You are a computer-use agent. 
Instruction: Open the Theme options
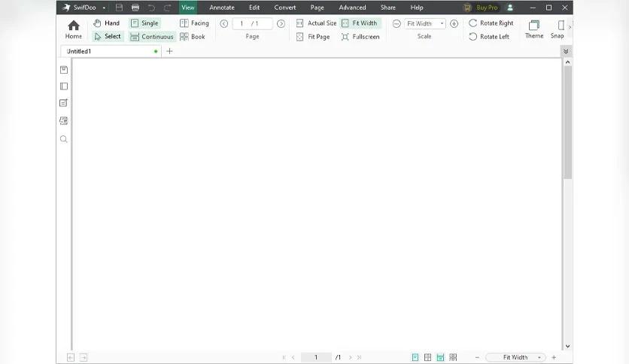point(534,29)
